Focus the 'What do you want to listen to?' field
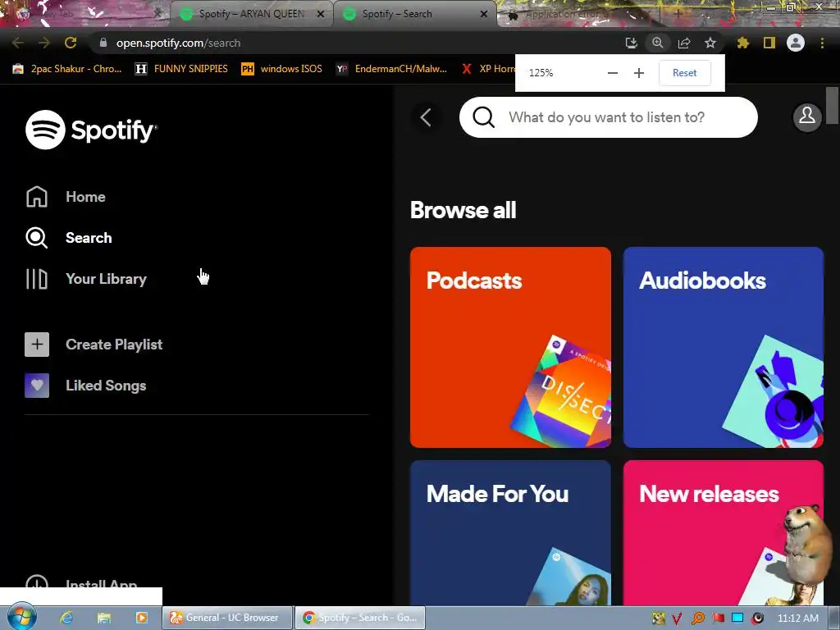840x630 pixels. tap(608, 117)
